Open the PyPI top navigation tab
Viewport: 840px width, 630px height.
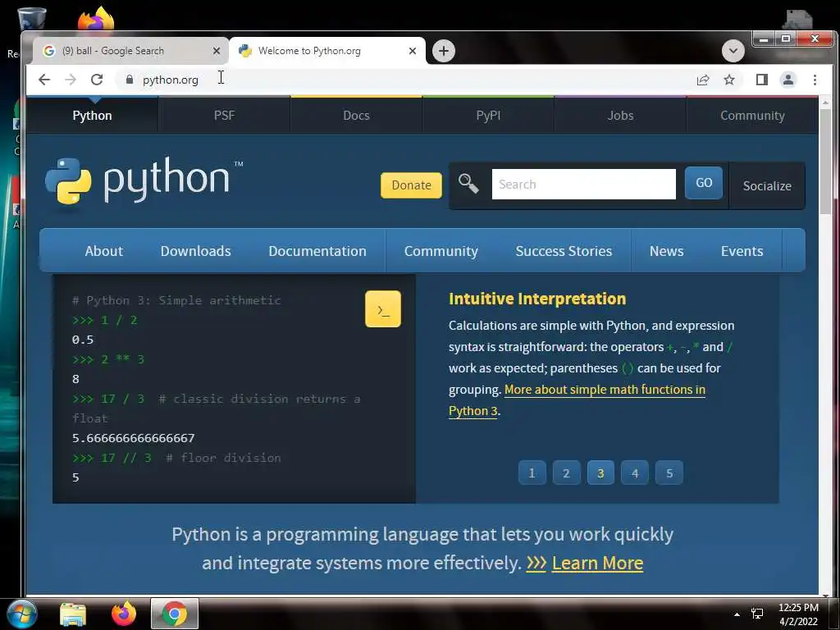tap(488, 115)
